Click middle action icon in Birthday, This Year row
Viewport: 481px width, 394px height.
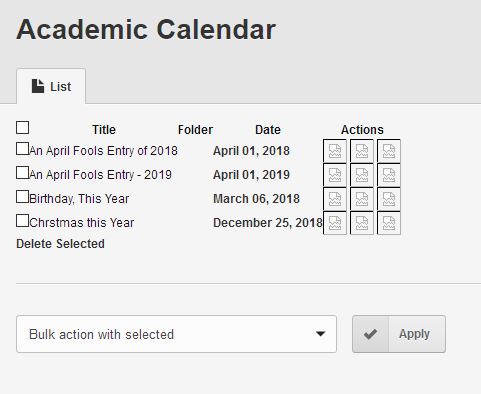pos(362,199)
